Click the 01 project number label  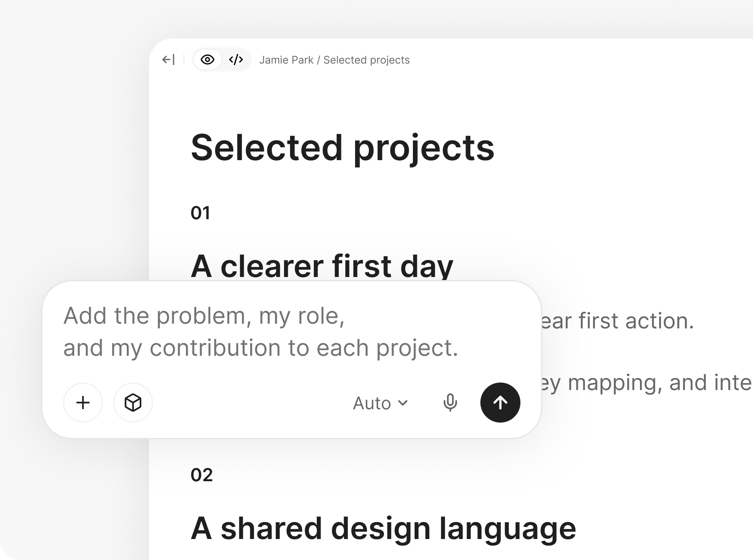200,213
